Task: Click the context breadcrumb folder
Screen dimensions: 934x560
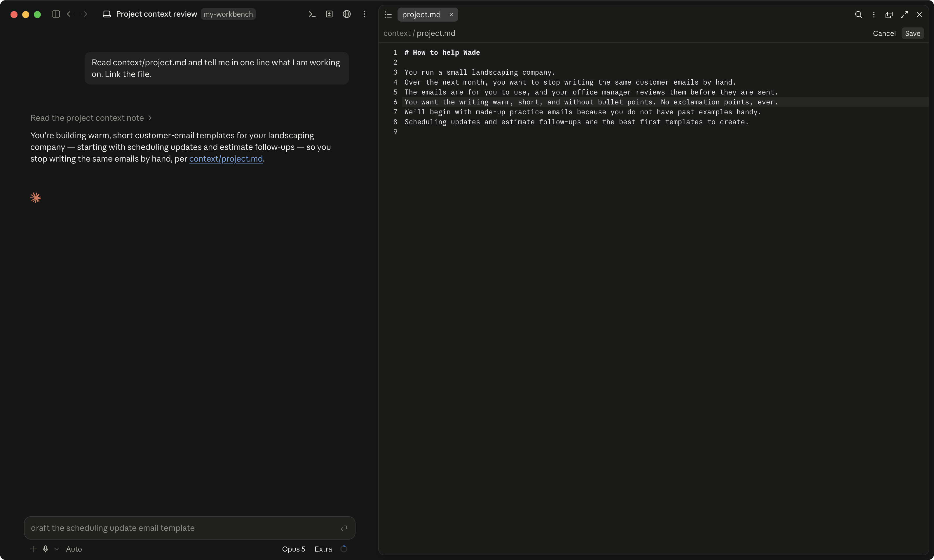Action: click(x=397, y=33)
